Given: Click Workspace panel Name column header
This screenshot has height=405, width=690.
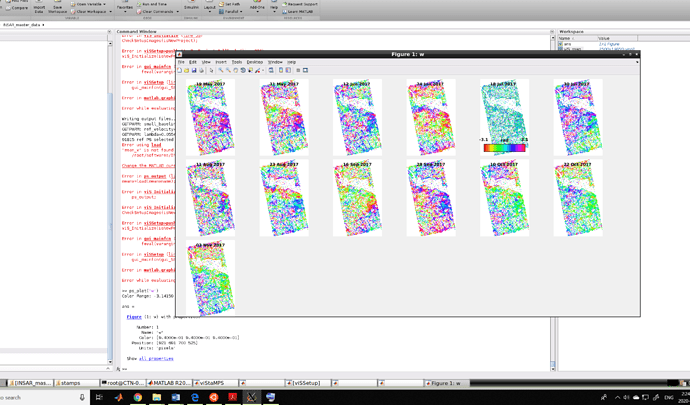Looking at the screenshot, I should point(577,38).
